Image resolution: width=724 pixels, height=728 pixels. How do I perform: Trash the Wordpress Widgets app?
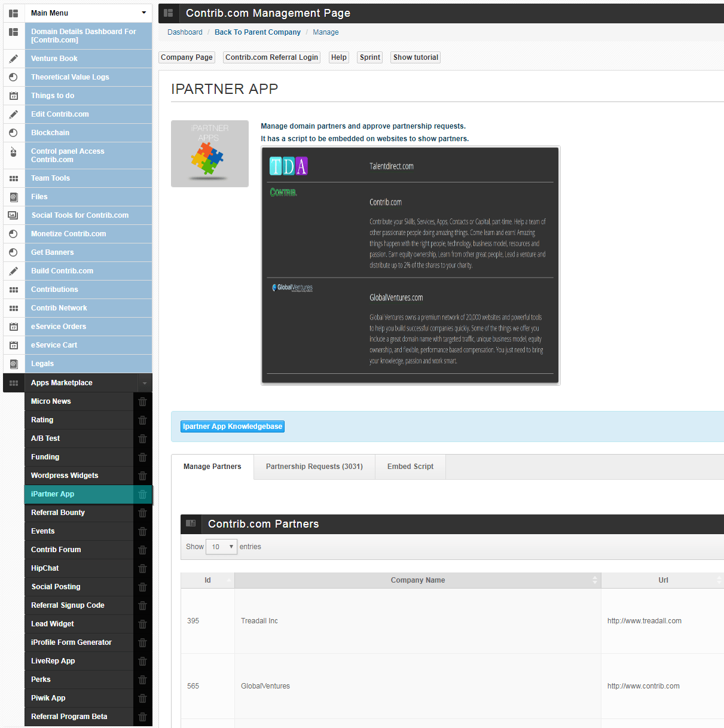tap(142, 476)
